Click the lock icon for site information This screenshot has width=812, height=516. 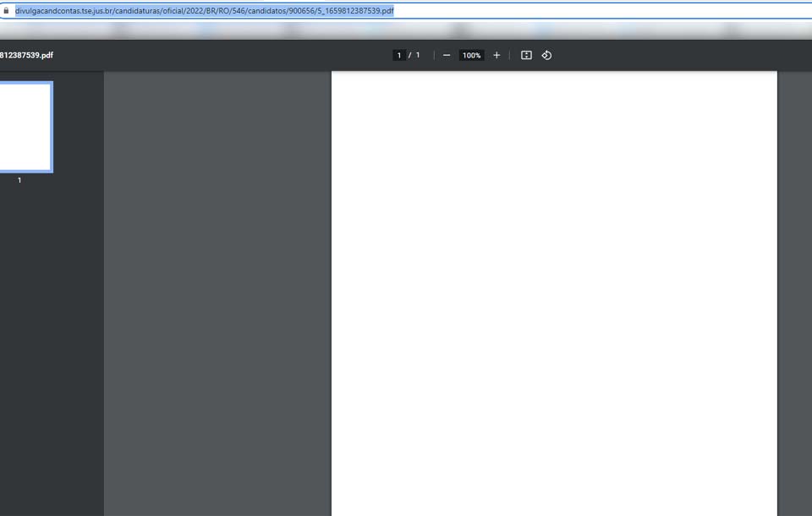click(6, 11)
